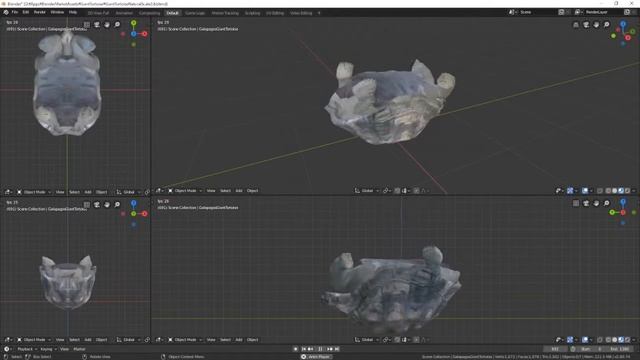Click the zoom magnifier icon in bottom-left viewport
The height and width of the screenshot is (360, 640).
[117, 204]
